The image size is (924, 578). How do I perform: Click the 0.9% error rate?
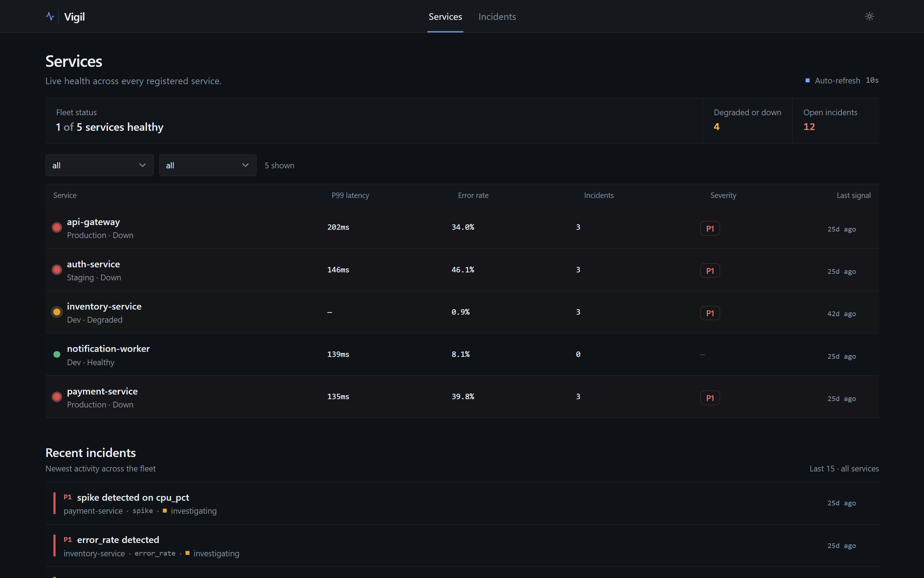[461, 312]
